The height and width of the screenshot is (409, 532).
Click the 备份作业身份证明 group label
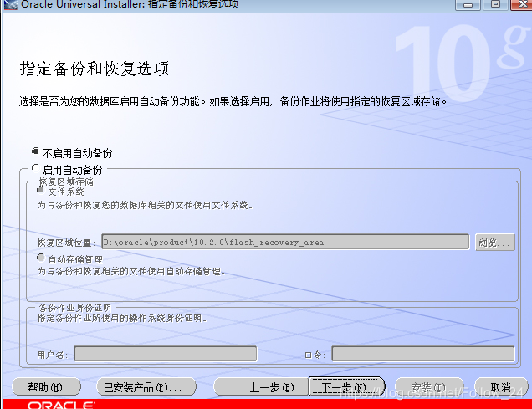click(x=74, y=308)
